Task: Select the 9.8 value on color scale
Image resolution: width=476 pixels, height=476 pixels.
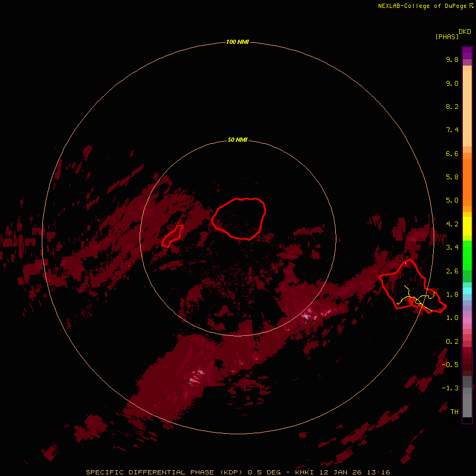Action: click(452, 59)
